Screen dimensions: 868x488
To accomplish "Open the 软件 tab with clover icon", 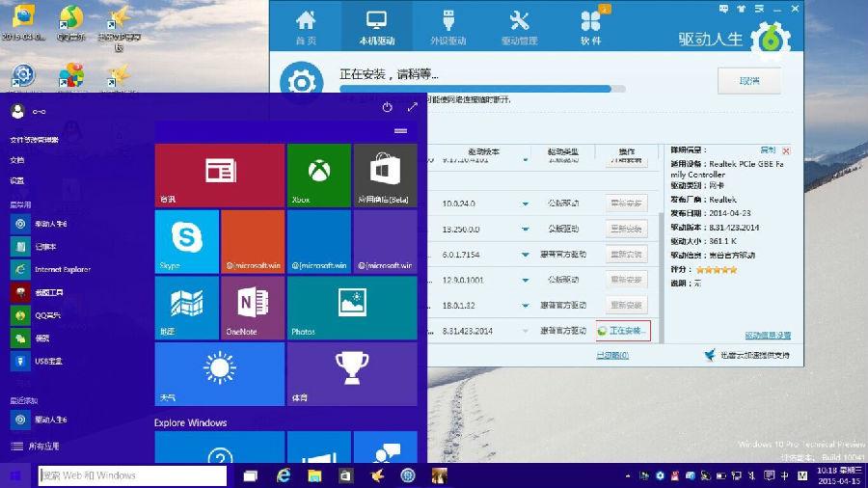I will pos(590,27).
